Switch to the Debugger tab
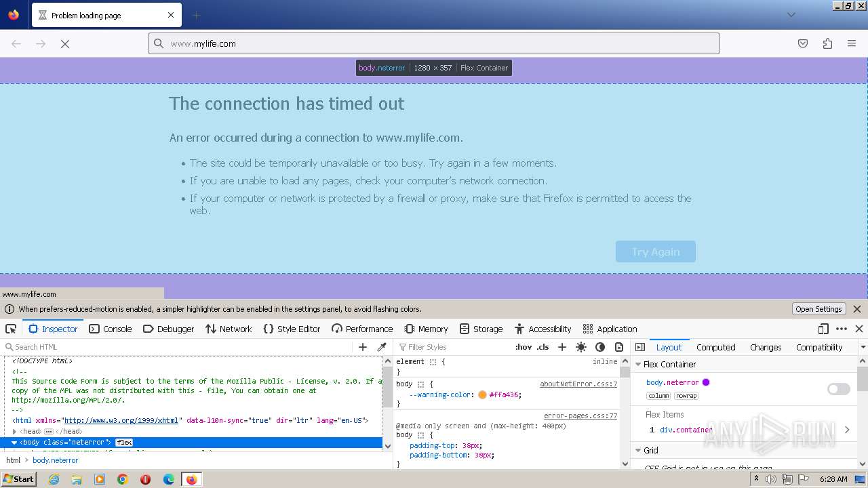 (169, 329)
